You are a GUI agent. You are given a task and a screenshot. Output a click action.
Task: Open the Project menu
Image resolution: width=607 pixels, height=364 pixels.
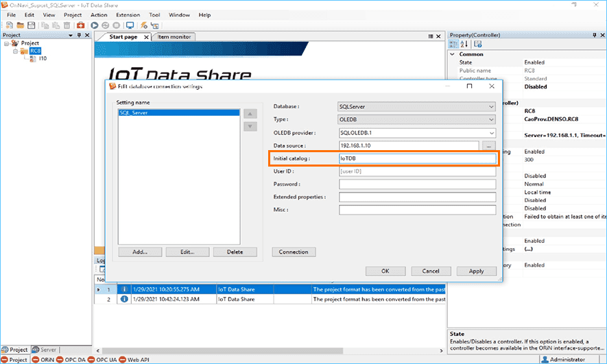pos(73,14)
